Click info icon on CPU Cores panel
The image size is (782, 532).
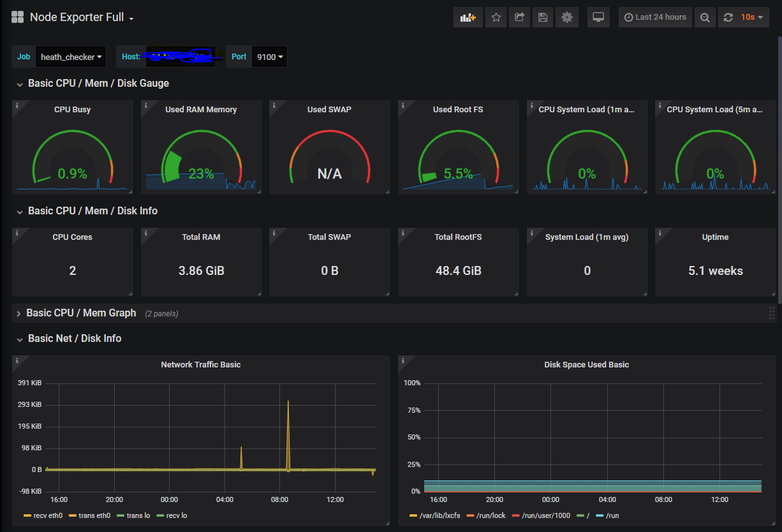pos(17,233)
